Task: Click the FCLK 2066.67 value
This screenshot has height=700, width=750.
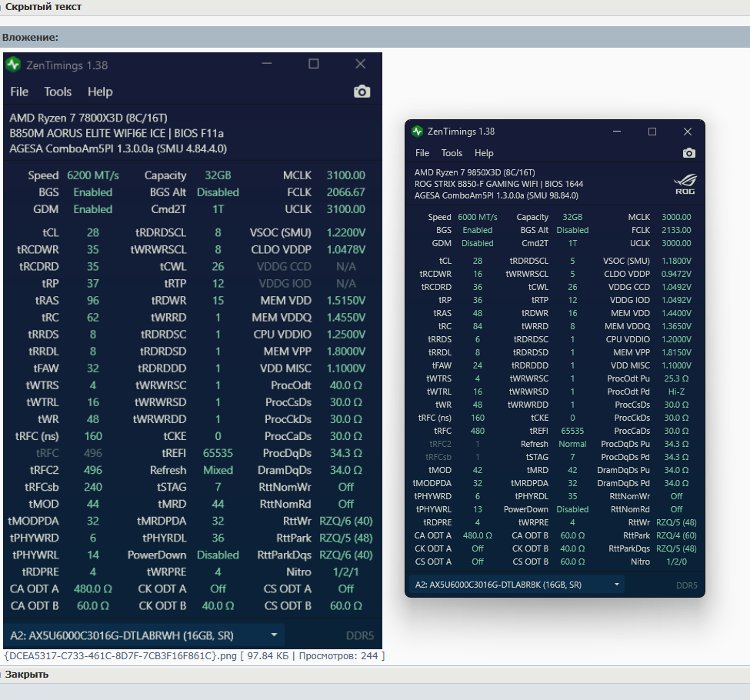Action: (345, 192)
